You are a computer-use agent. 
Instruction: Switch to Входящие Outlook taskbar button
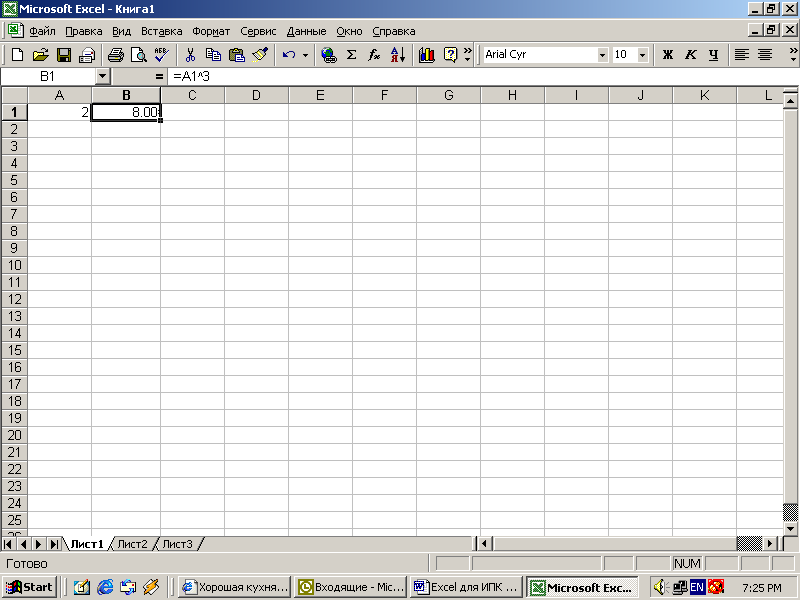pos(351,587)
